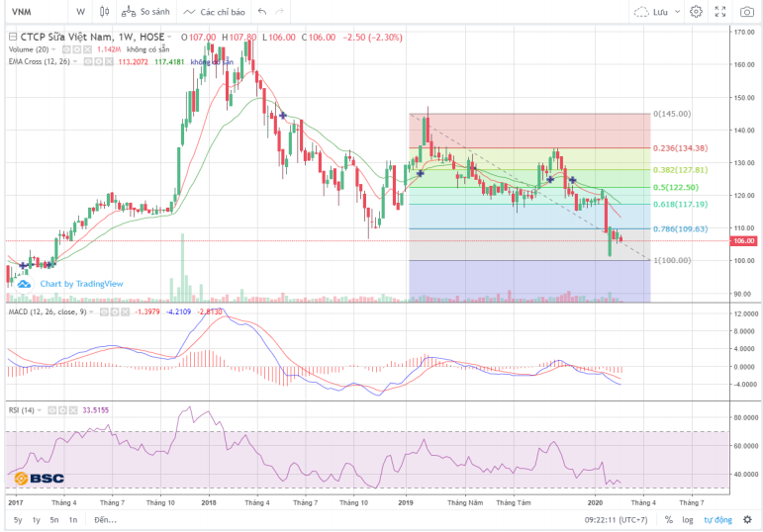Viewport: 763px width, 532px height.
Task: Toggle EMA Cross visibility eye
Action: tap(88, 61)
